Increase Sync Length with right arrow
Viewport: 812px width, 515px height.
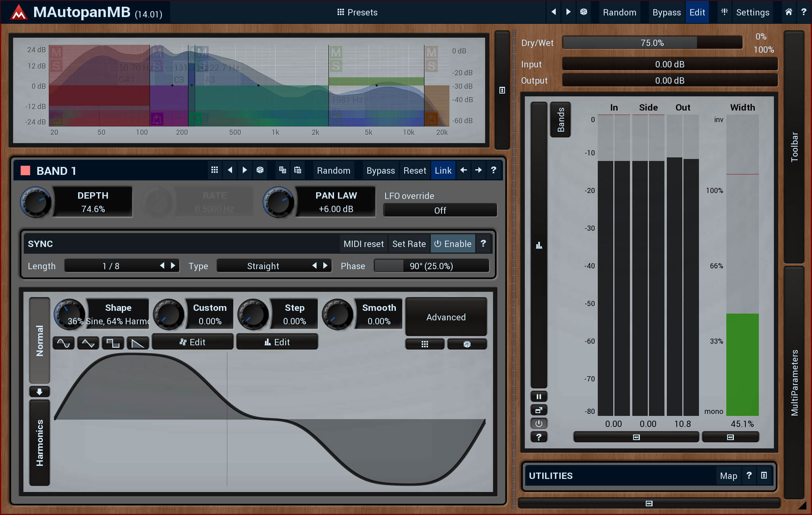(x=173, y=266)
